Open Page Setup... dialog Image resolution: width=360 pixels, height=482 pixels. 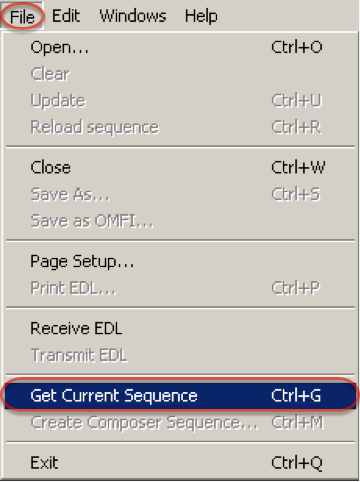pyautogui.click(x=180, y=261)
